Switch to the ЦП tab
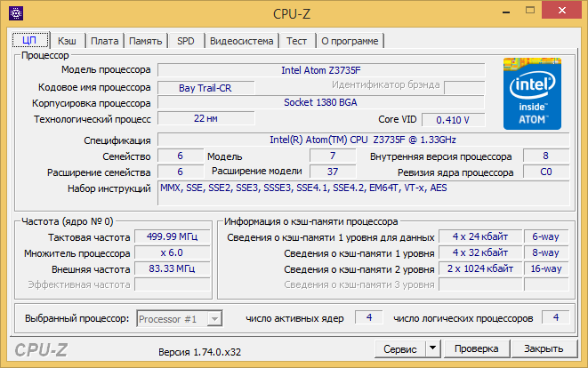 click(x=30, y=40)
